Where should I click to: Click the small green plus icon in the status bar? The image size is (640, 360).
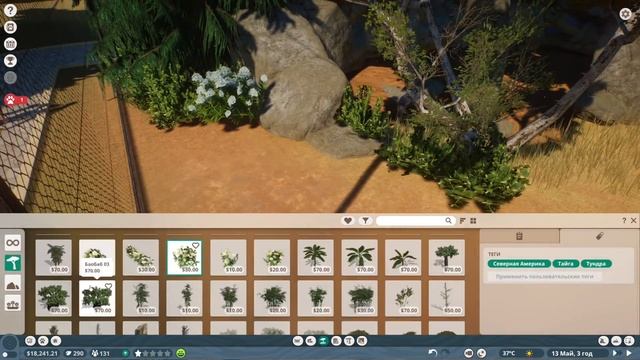coord(126,353)
